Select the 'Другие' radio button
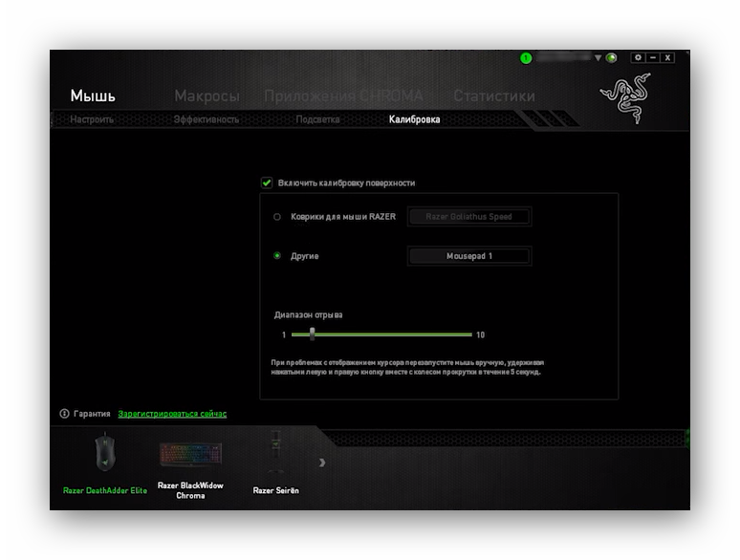 277,256
